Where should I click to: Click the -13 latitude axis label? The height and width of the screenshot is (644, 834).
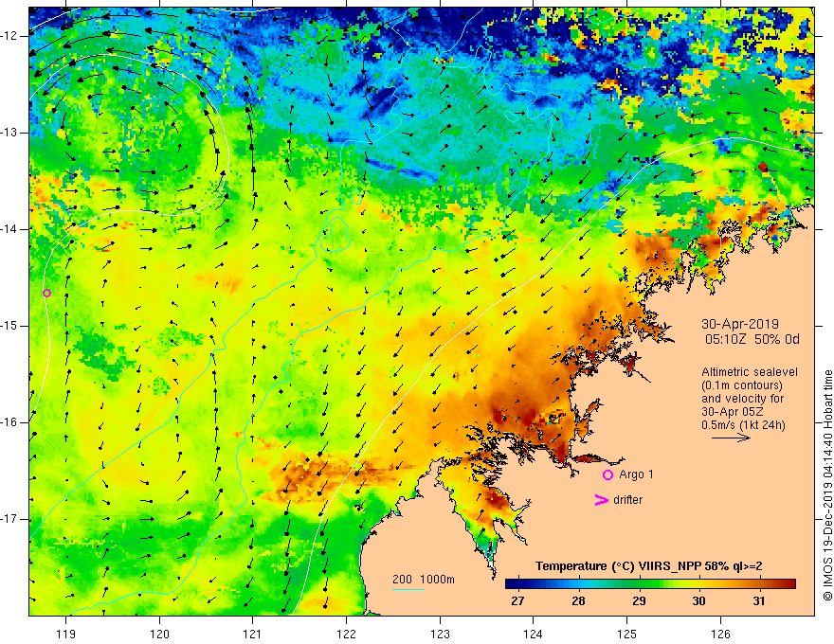10,133
